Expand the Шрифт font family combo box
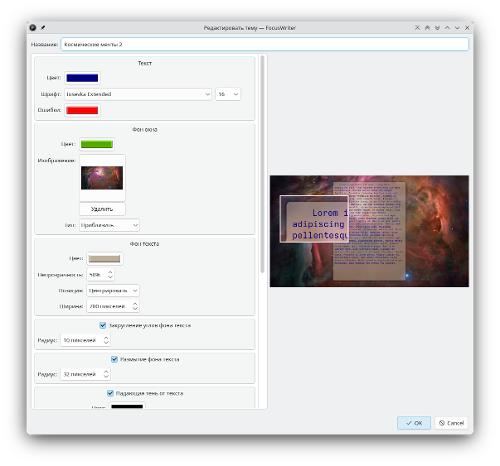 138,94
